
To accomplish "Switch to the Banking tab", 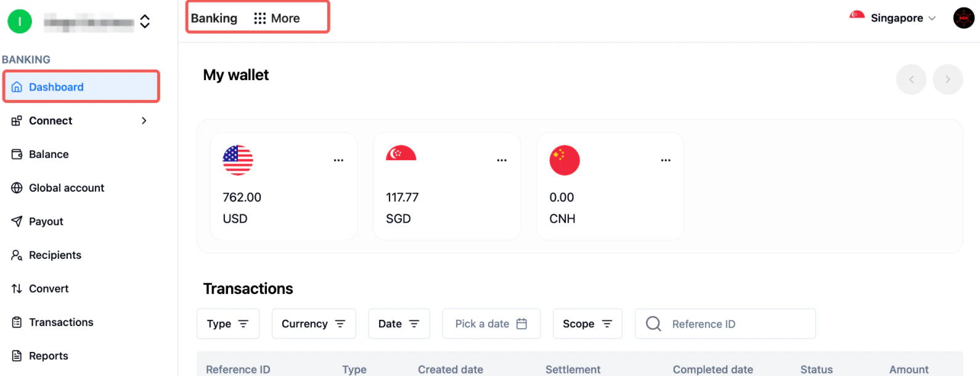I will click(x=214, y=18).
